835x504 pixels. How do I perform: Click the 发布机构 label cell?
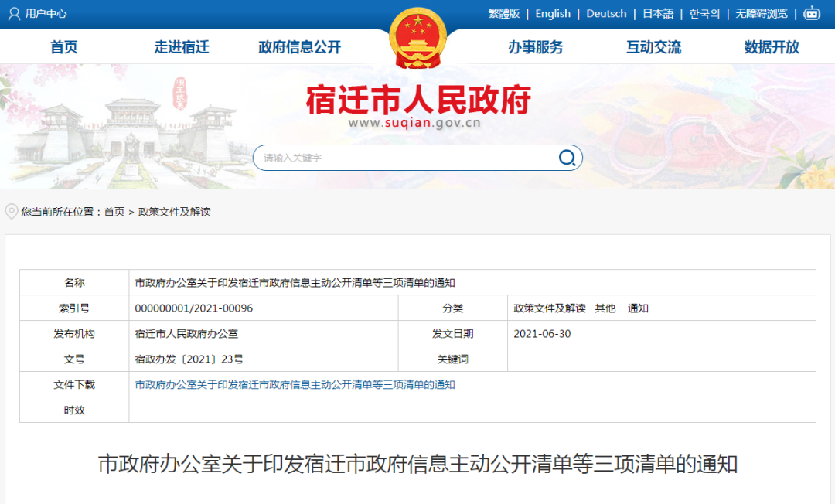[x=74, y=334]
